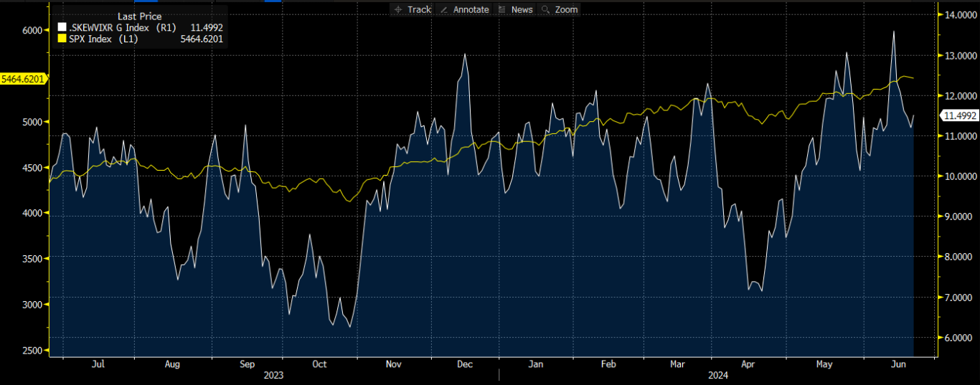Select the Zoom button label
The height and width of the screenshot is (385, 980).
click(566, 9)
